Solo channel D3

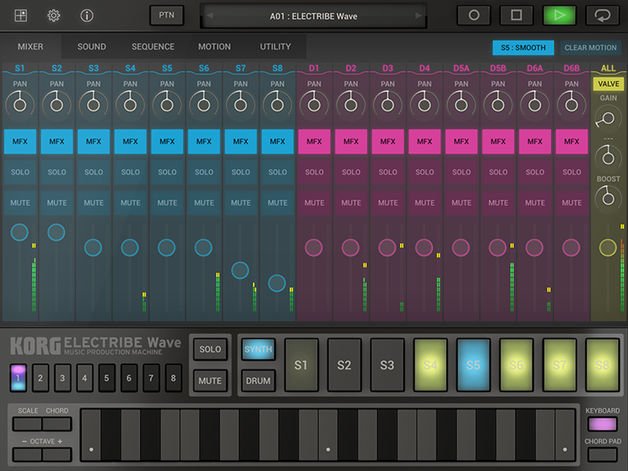[x=388, y=172]
